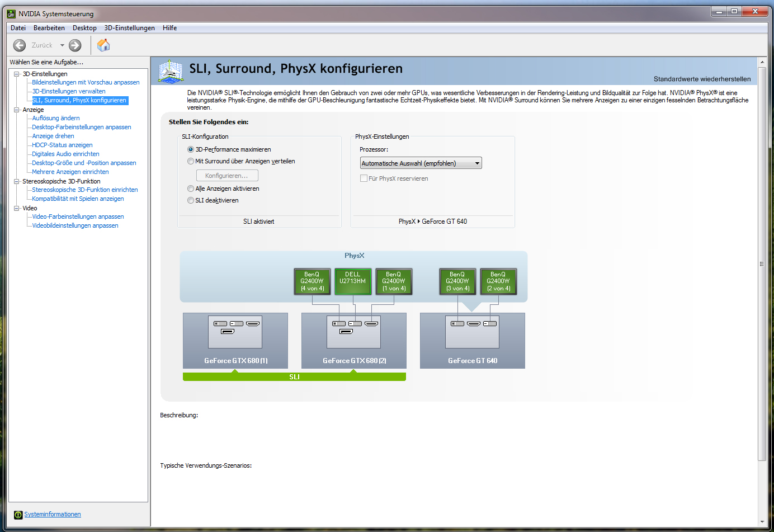
Task: Click the 3D-Einstellungen tree label
Action: 45,74
